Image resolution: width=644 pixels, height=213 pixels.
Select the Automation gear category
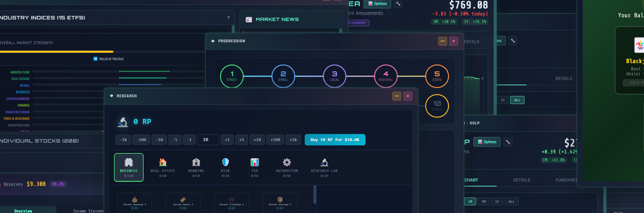pyautogui.click(x=287, y=167)
